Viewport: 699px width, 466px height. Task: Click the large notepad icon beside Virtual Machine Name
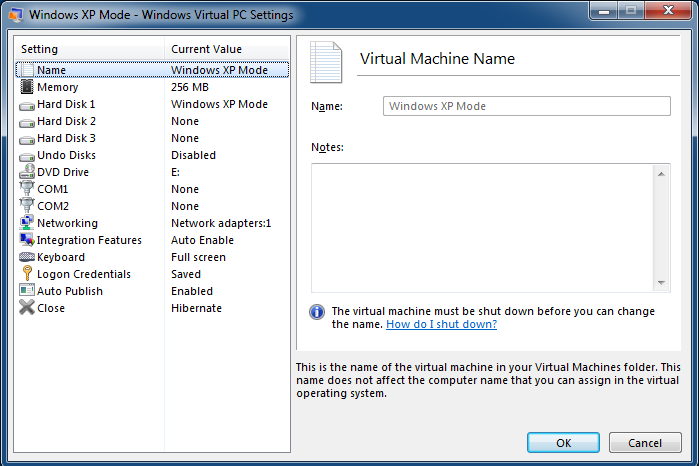326,62
